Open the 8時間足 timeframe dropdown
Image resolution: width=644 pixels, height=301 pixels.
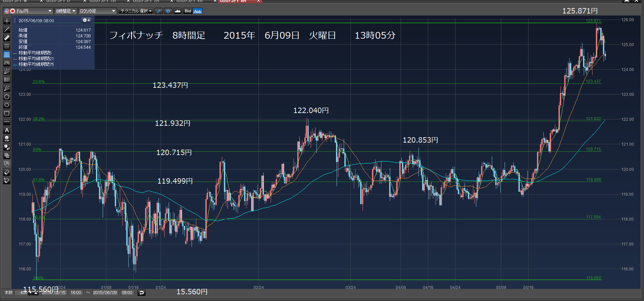[x=66, y=11]
